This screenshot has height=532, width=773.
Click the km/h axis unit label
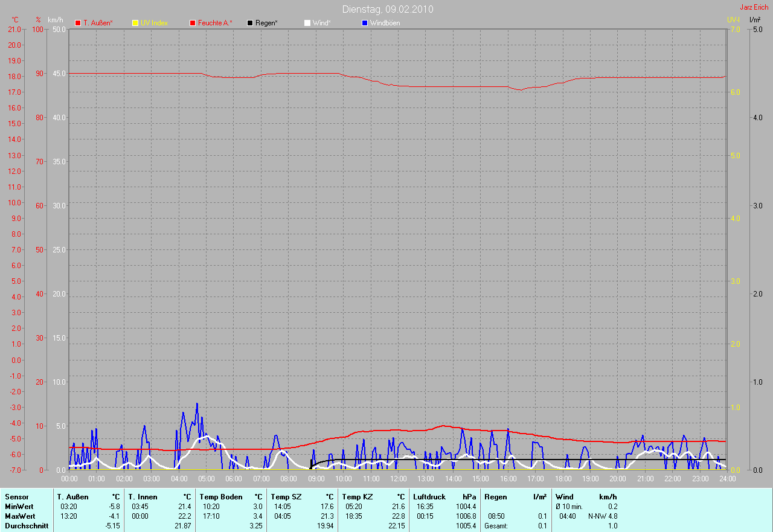55,20
